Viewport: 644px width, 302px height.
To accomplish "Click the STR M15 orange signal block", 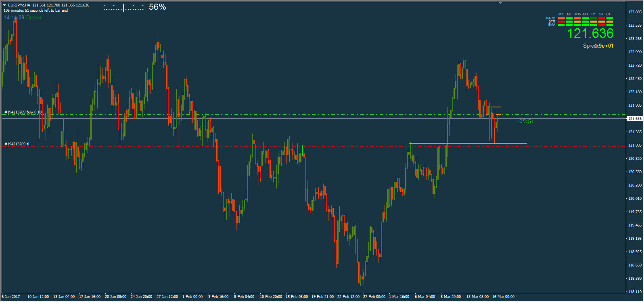I will click(x=577, y=21).
